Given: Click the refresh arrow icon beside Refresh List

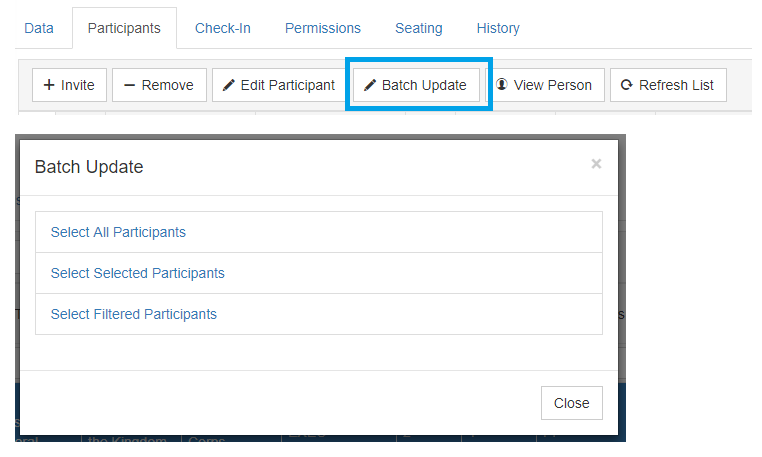Looking at the screenshot, I should [x=627, y=85].
